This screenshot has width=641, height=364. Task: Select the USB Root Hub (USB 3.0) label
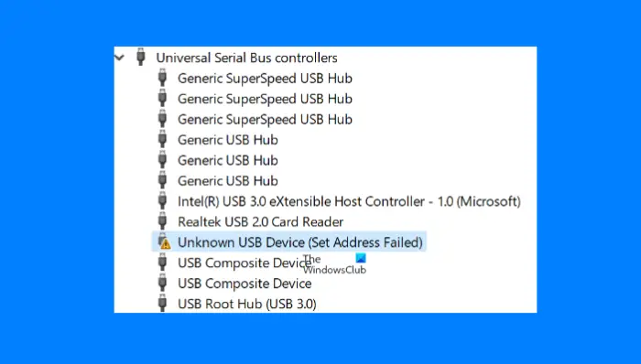point(247,304)
